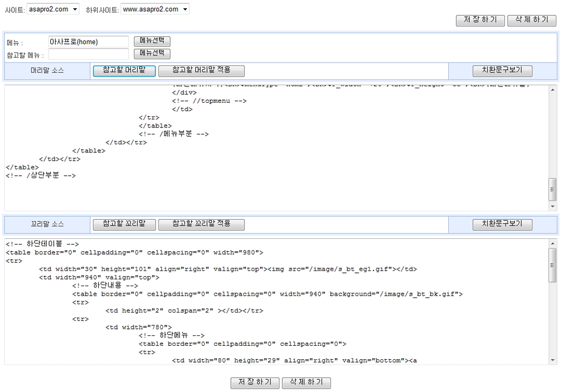Click 메뉴선택 beside the 참고할 메뉴 field
561x392 pixels.
(x=152, y=54)
